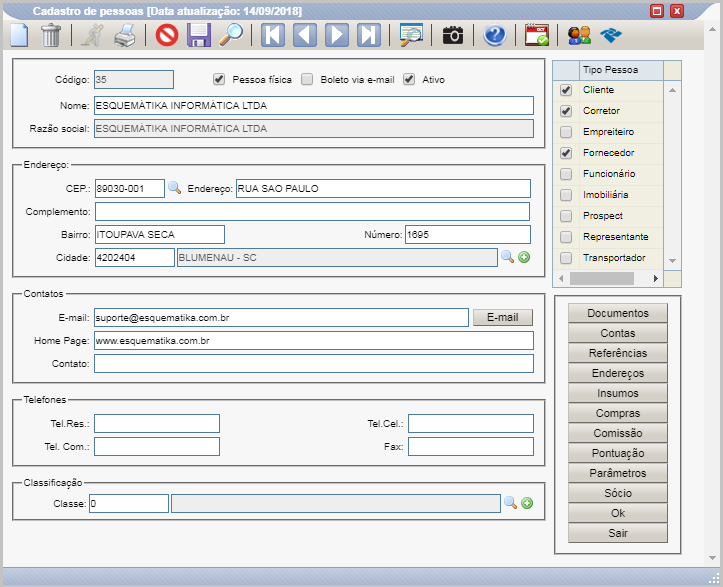Open the Pontuação button
The image size is (723, 587).
(618, 453)
